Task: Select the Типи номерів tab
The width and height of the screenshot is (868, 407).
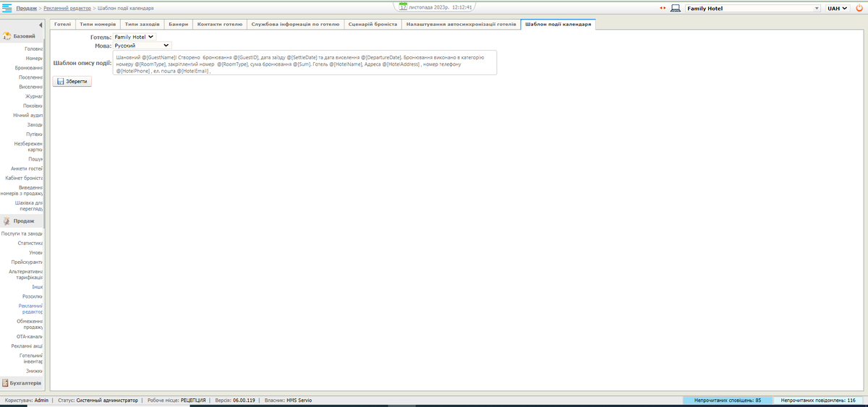Action: [98, 24]
